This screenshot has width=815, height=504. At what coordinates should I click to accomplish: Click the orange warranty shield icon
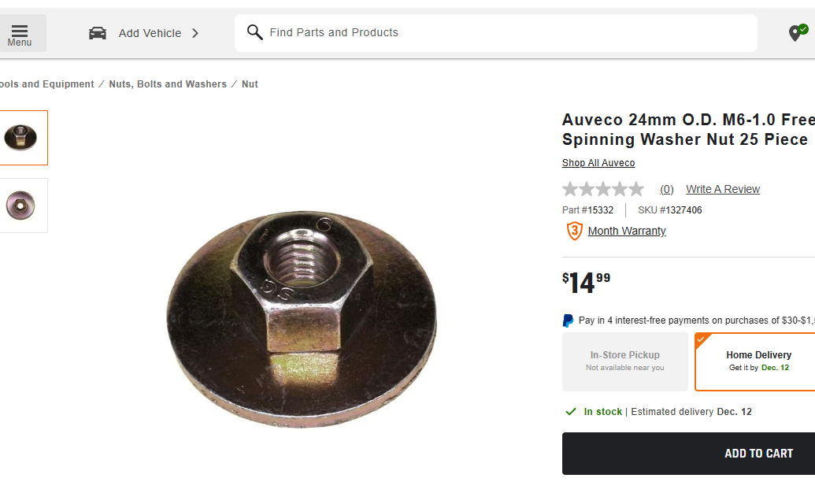pyautogui.click(x=574, y=231)
